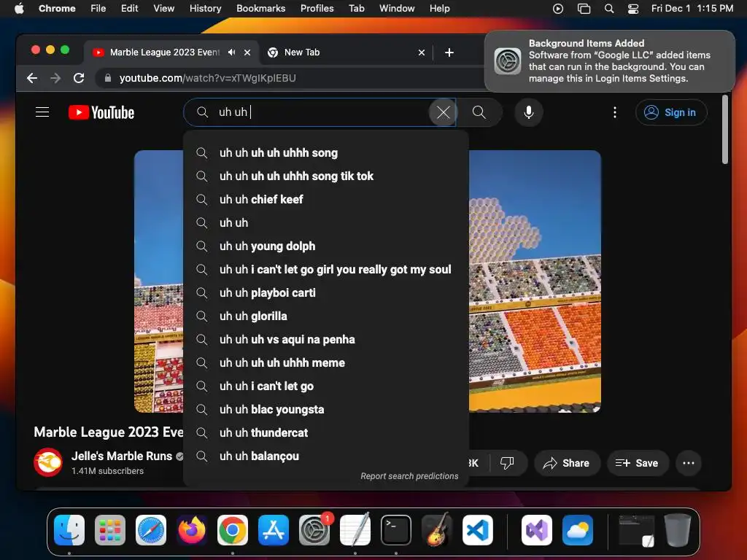The height and width of the screenshot is (560, 747).
Task: Go forward with the browser forward arrow
Action: pyautogui.click(x=55, y=78)
